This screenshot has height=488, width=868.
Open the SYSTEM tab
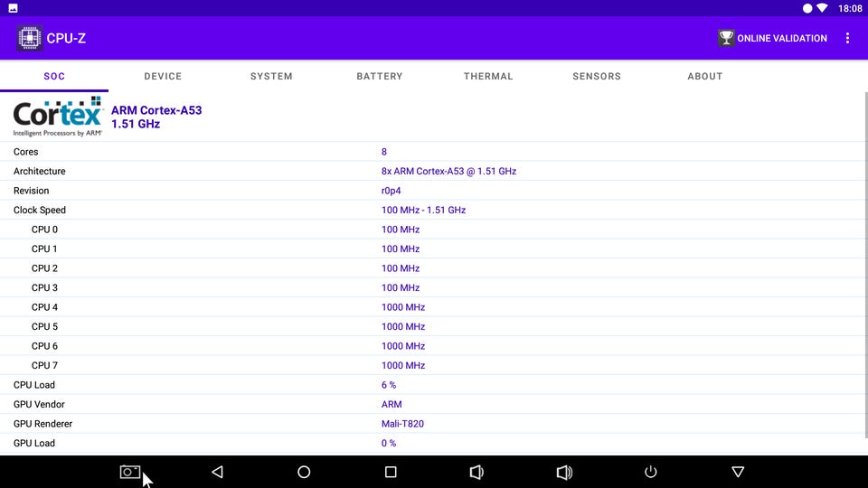click(271, 76)
